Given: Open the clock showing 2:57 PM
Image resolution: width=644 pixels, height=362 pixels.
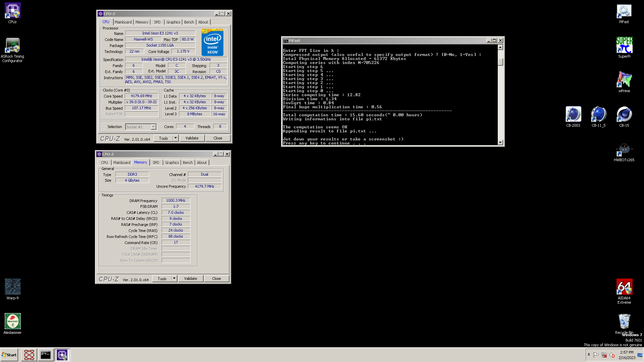Looking at the screenshot, I should 627,355.
